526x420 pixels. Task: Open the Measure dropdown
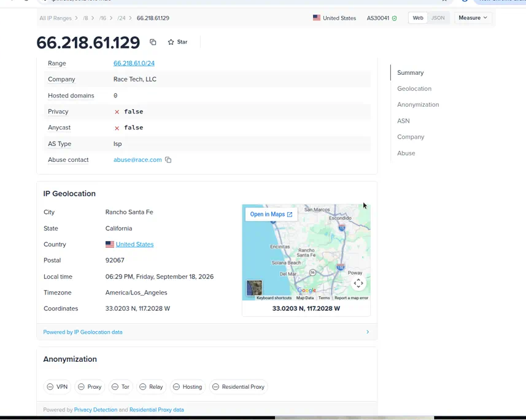(473, 18)
